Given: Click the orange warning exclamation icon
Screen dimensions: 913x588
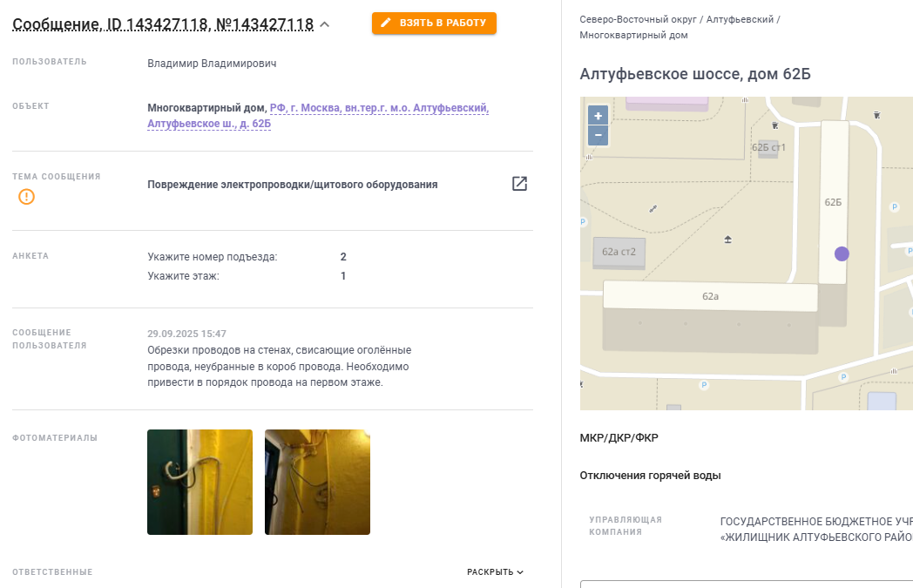Looking at the screenshot, I should coord(26,197).
